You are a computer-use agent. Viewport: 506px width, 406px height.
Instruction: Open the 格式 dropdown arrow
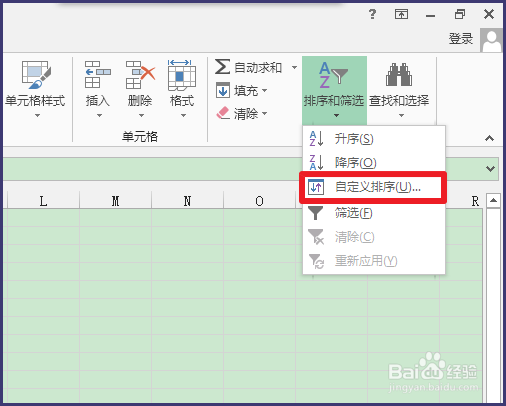(183, 116)
